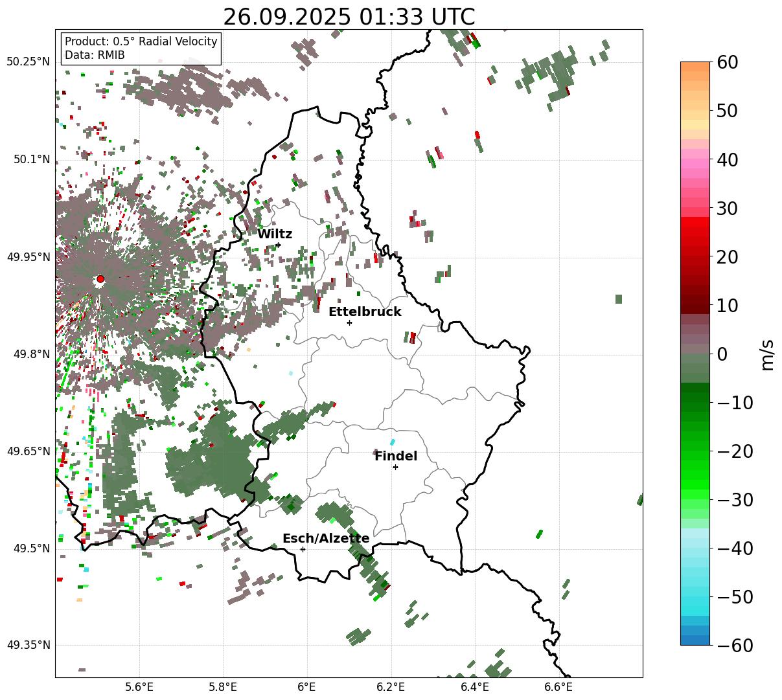Click the colorbar value 50

(728, 111)
